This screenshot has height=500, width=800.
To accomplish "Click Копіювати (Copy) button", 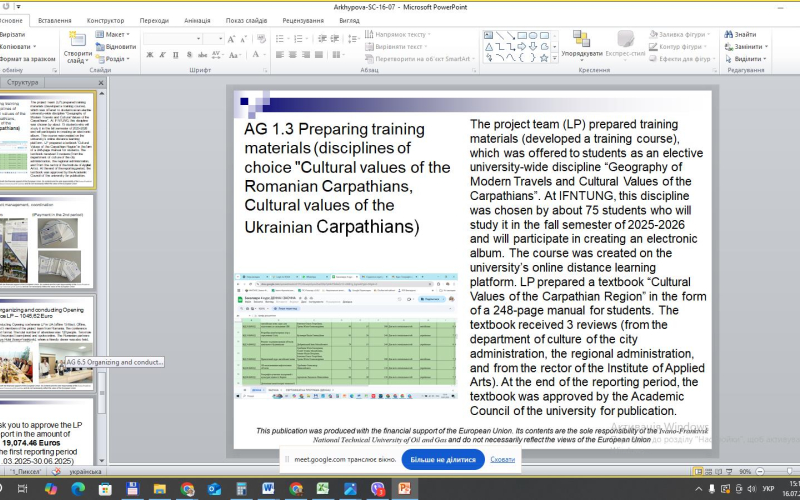I will 16,46.
